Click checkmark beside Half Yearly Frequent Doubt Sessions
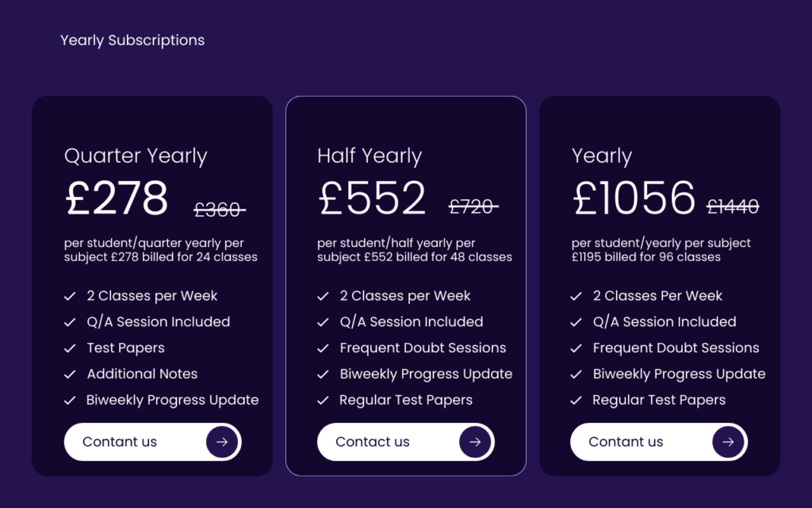 pyautogui.click(x=324, y=348)
